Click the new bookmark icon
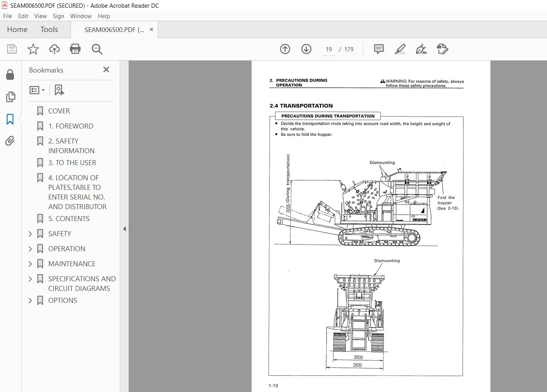 [59, 90]
